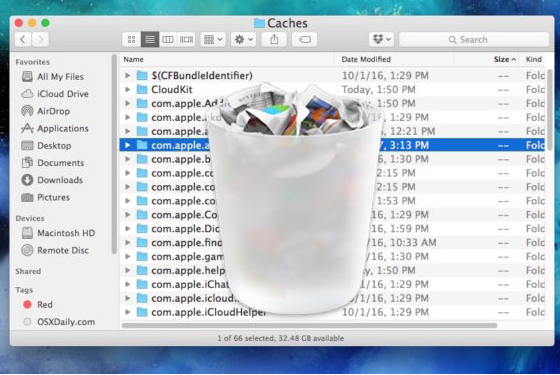
Task: Click date 10/1/16, 1:29 PM of $(CFBundleIdentifier)
Action: pos(385,75)
